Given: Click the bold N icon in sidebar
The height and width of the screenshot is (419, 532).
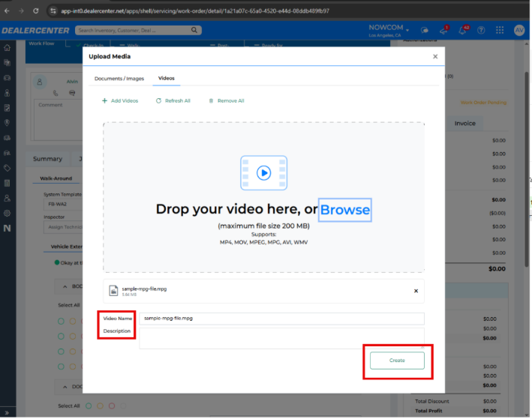Looking at the screenshot, I should [x=7, y=228].
